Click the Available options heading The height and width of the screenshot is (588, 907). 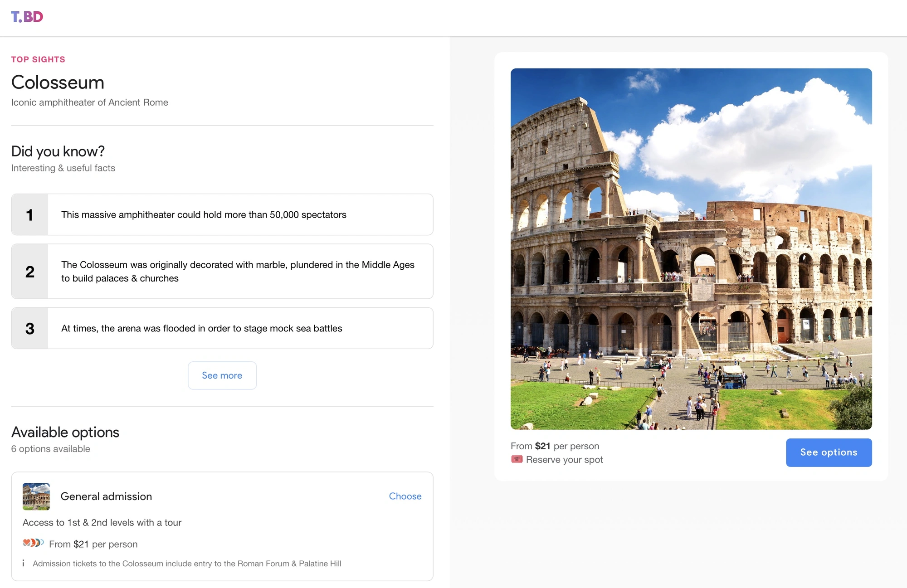65,432
